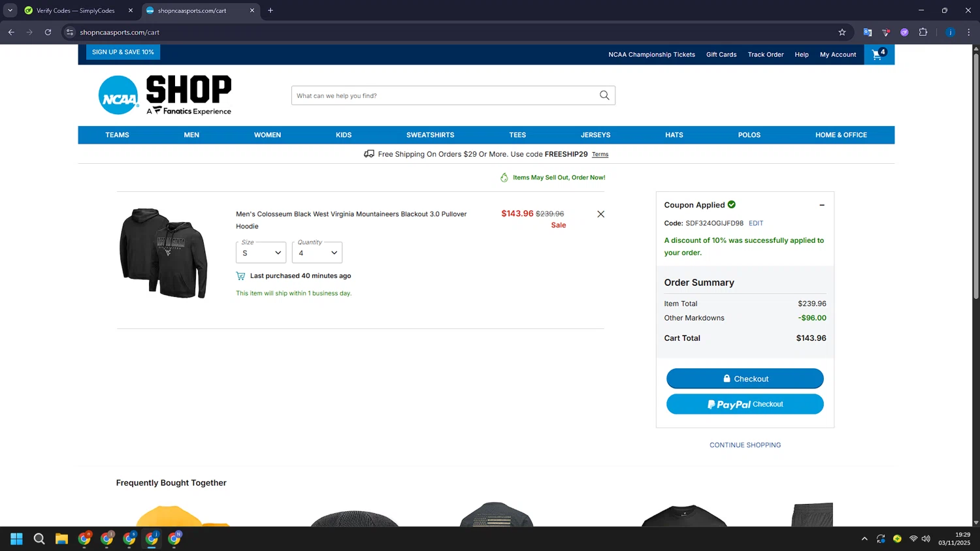
Task: Open File Explorer from taskbar
Action: point(61,539)
